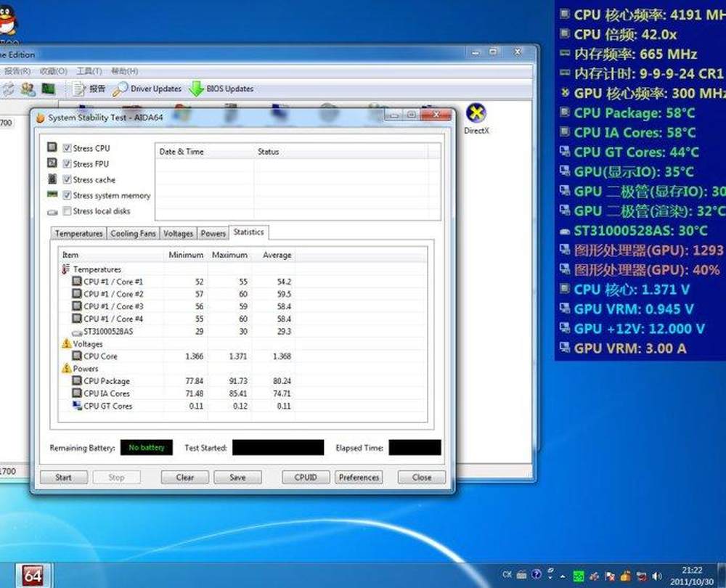
Task: Enable the Stress CPU checkbox
Action: [x=67, y=148]
